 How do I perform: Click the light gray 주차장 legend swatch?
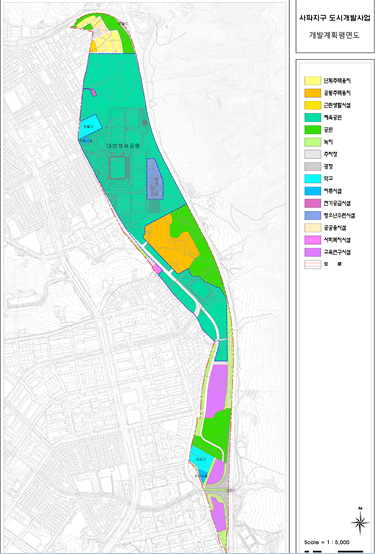pos(313,154)
